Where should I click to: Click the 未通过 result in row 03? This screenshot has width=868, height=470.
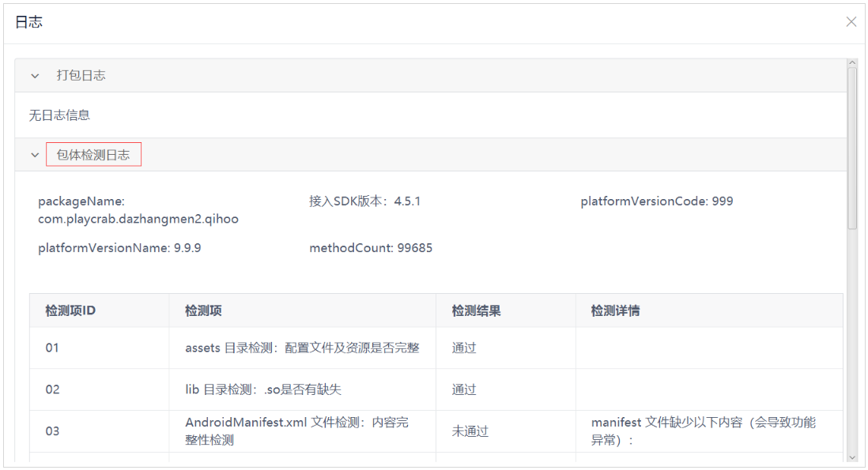[x=470, y=431]
